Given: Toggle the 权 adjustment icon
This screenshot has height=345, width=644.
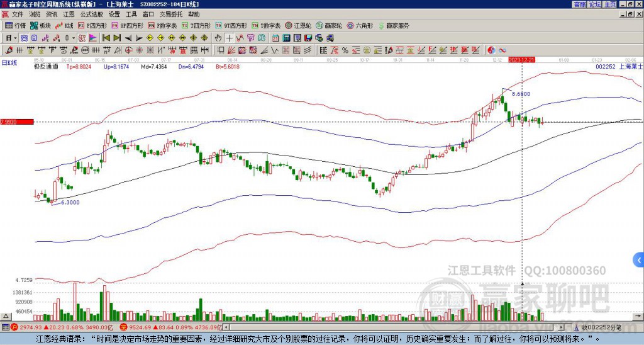Looking at the screenshot, I should [82, 38].
